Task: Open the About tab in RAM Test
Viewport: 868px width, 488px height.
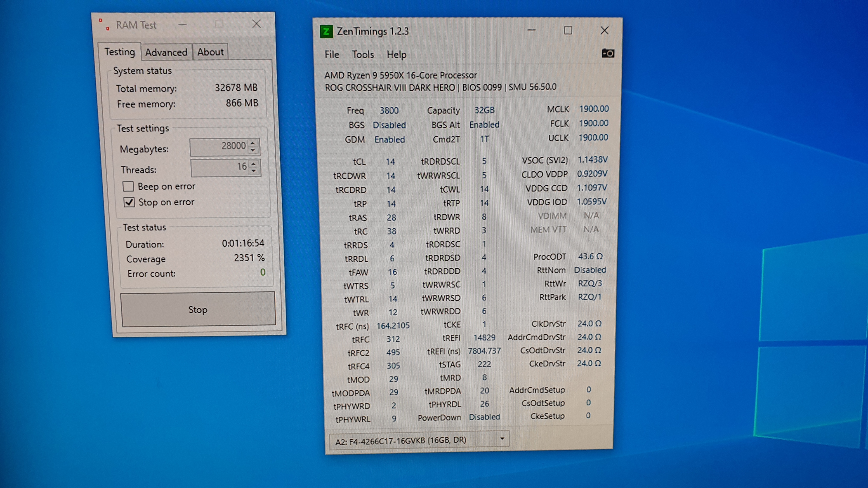Action: point(210,52)
